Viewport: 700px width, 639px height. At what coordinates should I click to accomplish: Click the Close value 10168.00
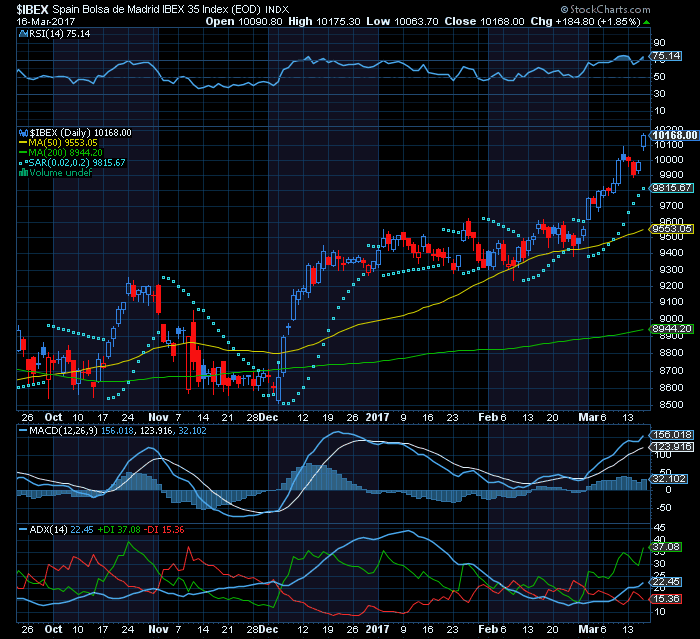point(502,21)
